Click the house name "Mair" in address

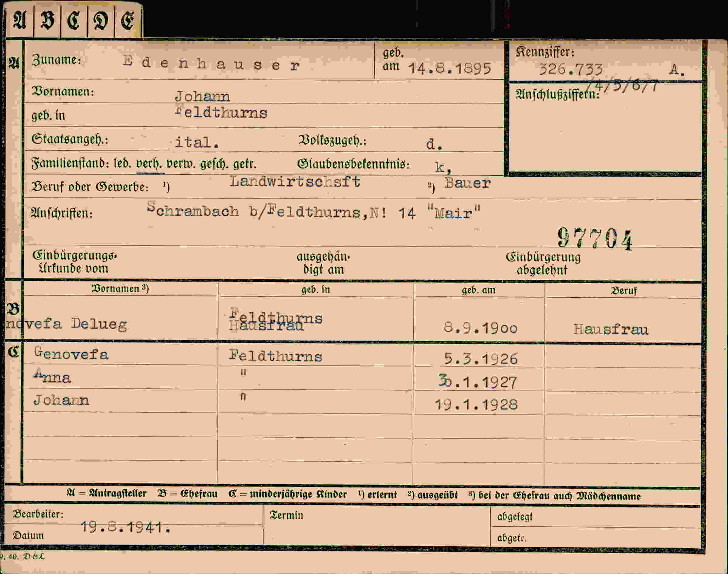(x=454, y=212)
